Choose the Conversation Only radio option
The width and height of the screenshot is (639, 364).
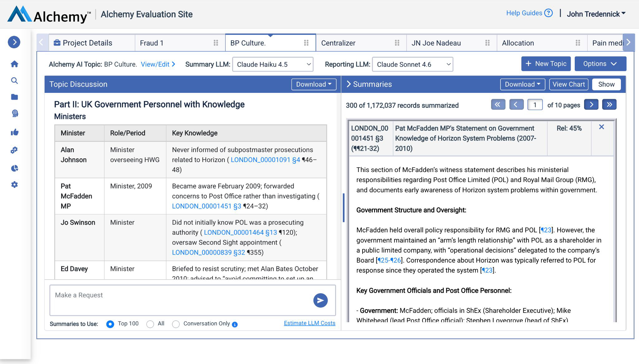pos(176,324)
